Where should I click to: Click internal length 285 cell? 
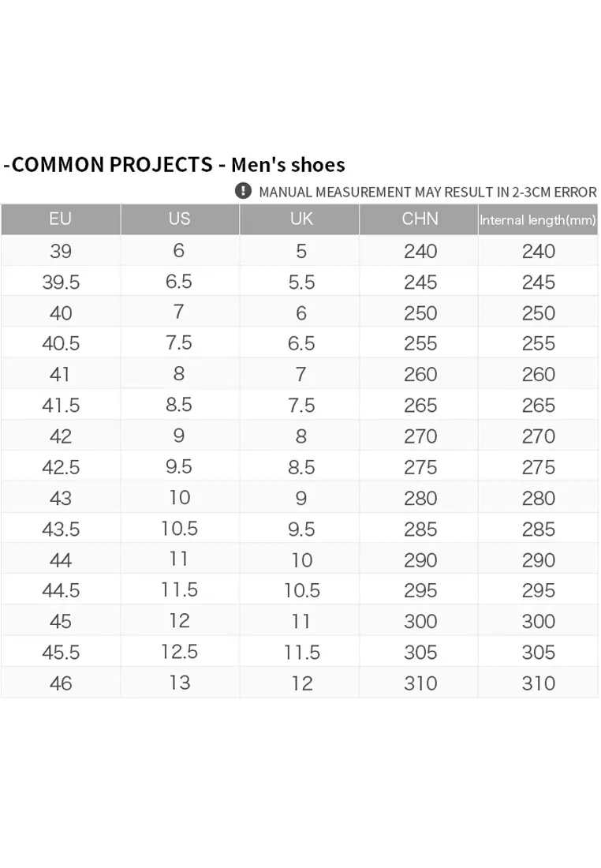click(538, 529)
